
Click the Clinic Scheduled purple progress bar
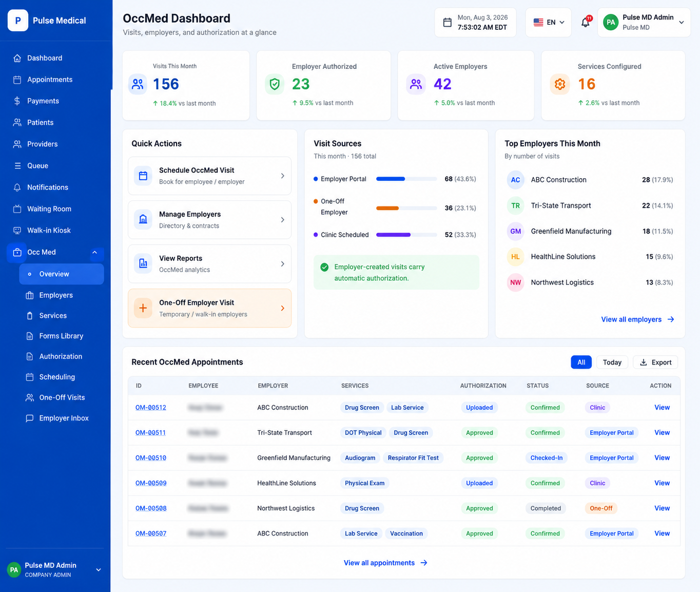click(406, 235)
